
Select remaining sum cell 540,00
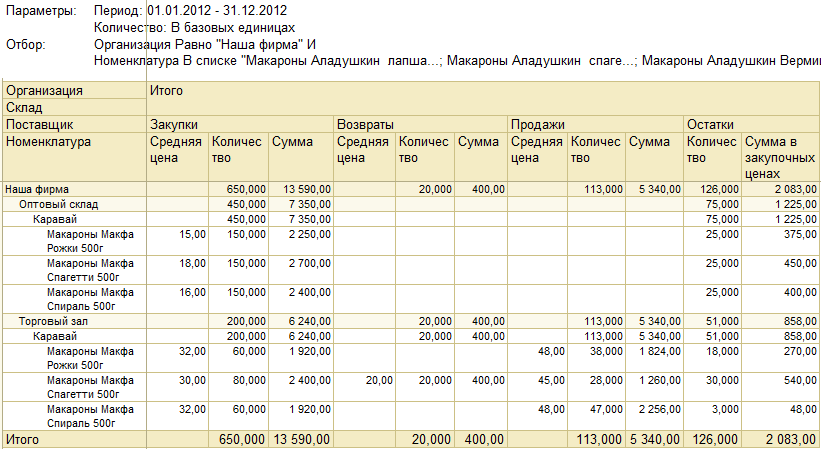point(781,387)
